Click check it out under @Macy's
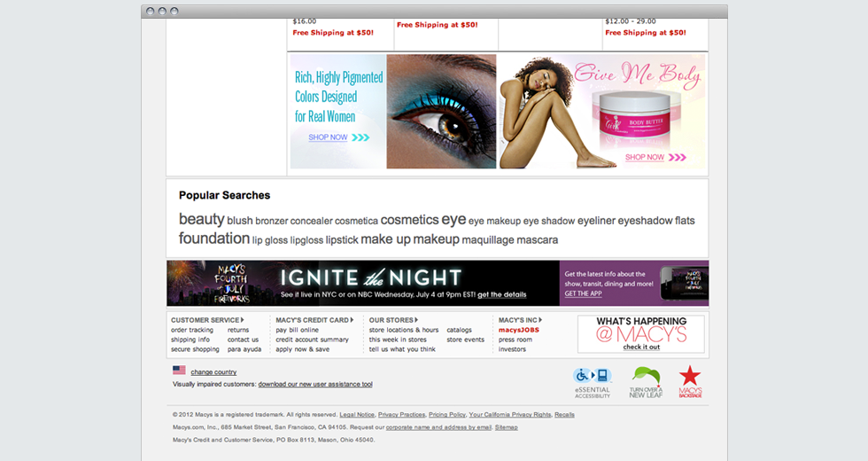The image size is (868, 461). [x=641, y=347]
